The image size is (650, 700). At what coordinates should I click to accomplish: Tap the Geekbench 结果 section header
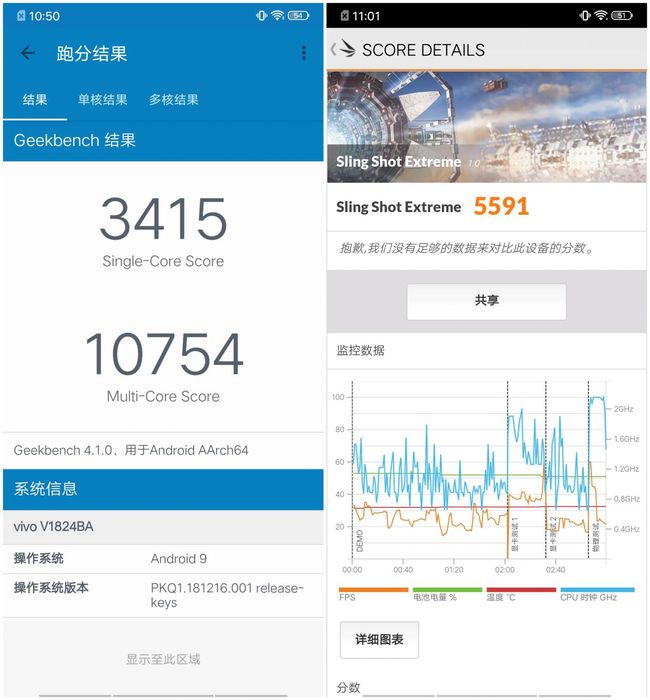(163, 141)
